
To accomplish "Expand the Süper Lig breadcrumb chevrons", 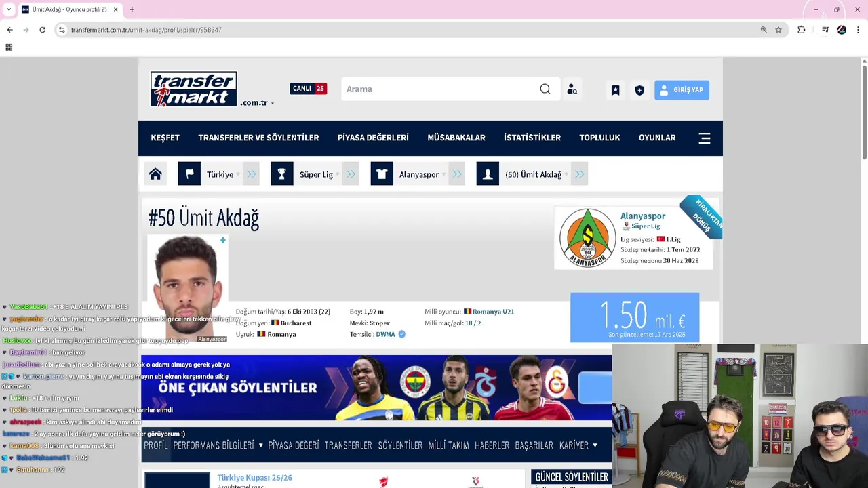I will 351,174.
